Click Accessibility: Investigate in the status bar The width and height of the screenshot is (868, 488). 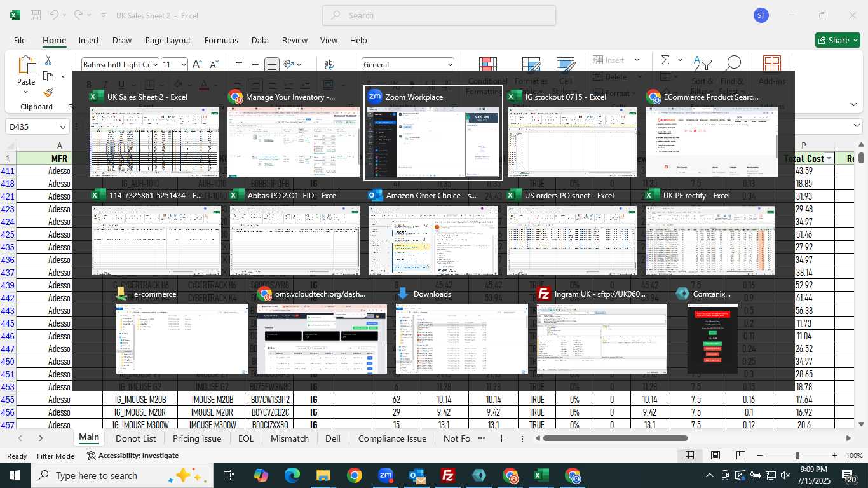click(x=132, y=456)
